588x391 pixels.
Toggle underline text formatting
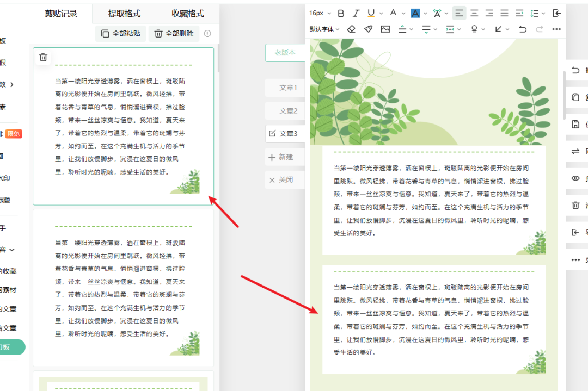point(371,13)
